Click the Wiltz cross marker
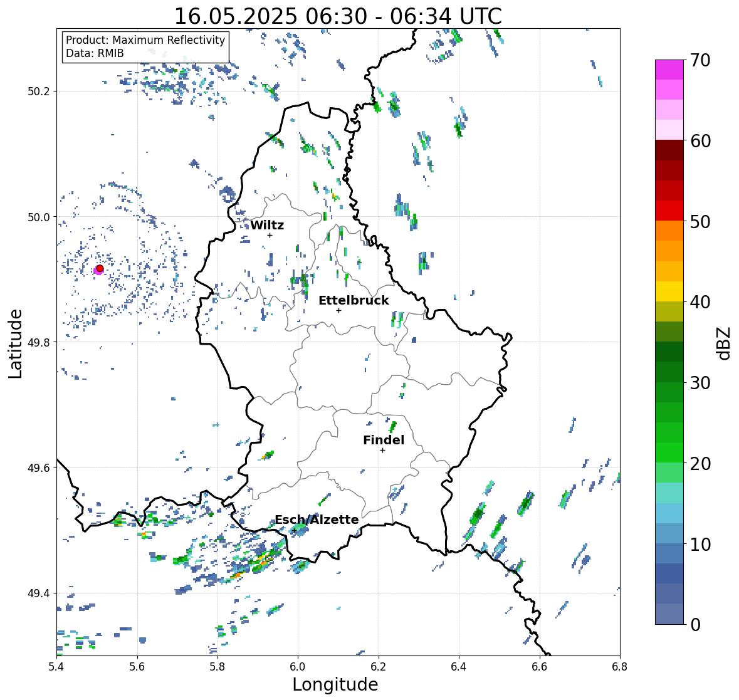The width and height of the screenshot is (739, 700). [270, 235]
